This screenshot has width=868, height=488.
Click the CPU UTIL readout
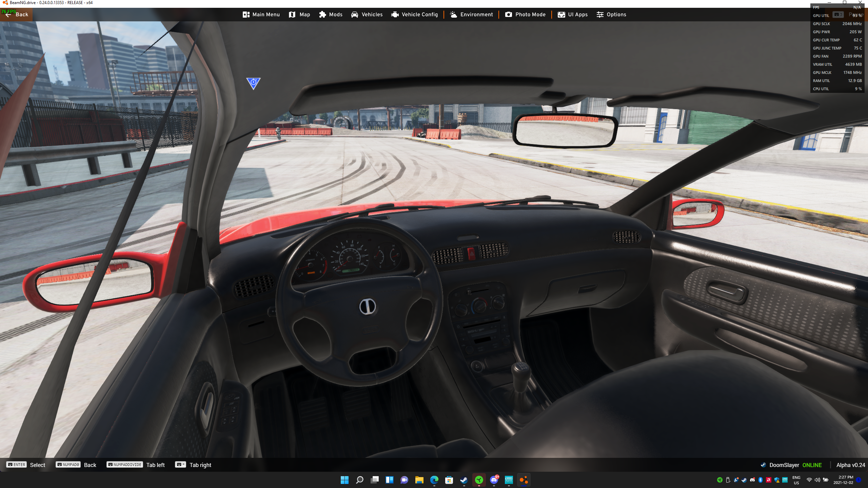[837, 89]
